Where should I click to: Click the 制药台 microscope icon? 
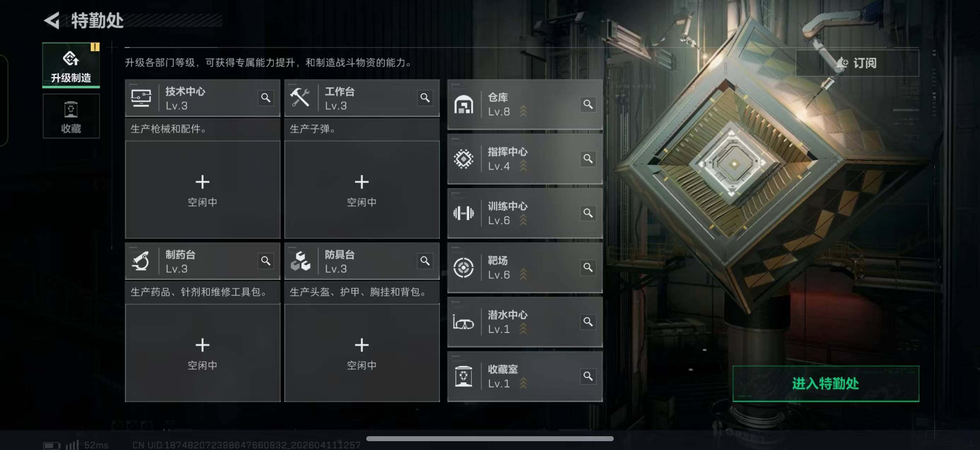(140, 261)
